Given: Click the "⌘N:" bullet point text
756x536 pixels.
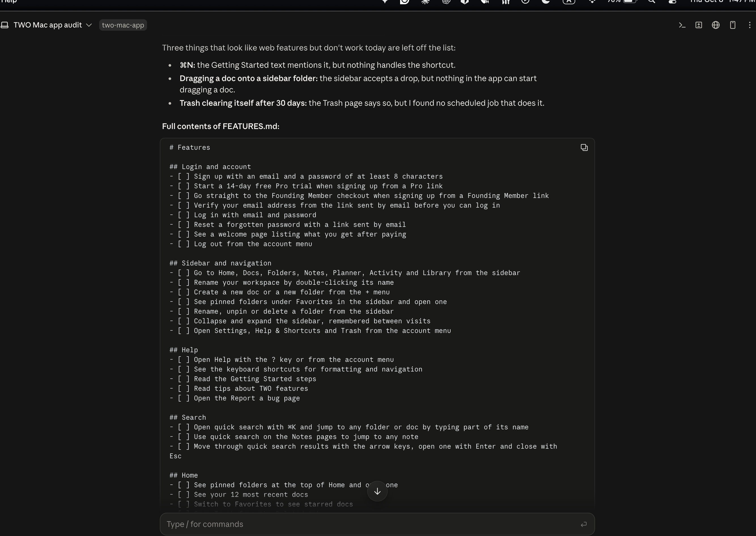Looking at the screenshot, I should [x=187, y=65].
